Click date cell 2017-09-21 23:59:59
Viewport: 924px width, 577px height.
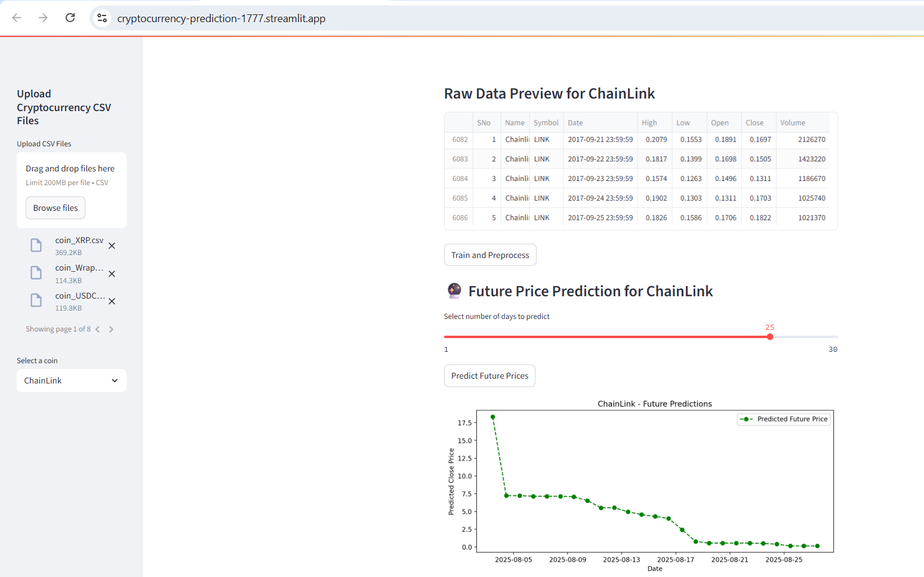pyautogui.click(x=600, y=140)
